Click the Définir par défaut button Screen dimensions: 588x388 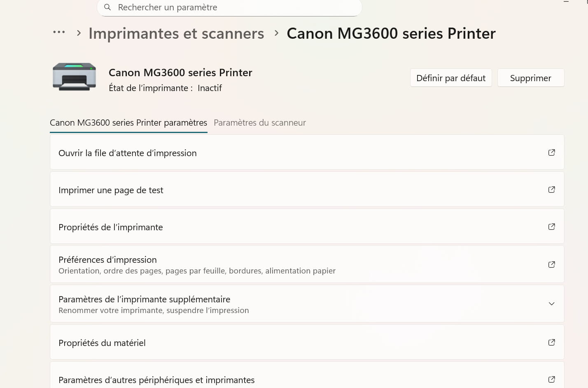pos(450,78)
